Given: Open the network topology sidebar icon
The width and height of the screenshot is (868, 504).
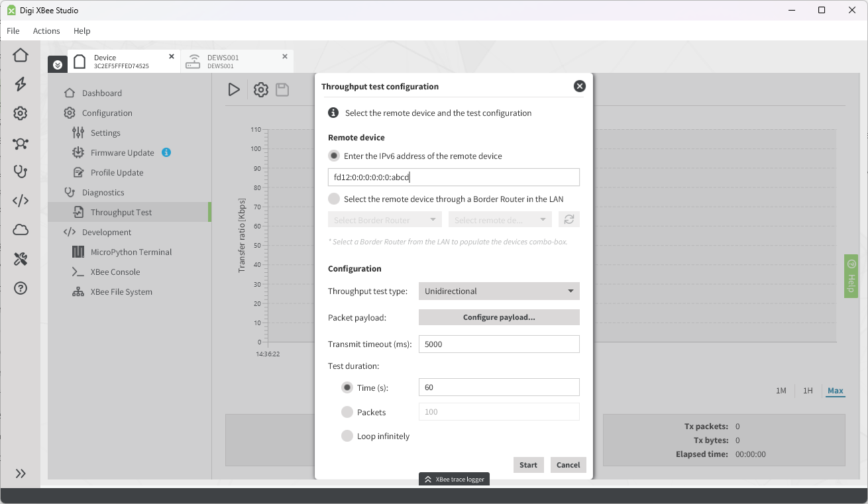Looking at the screenshot, I should [x=21, y=143].
